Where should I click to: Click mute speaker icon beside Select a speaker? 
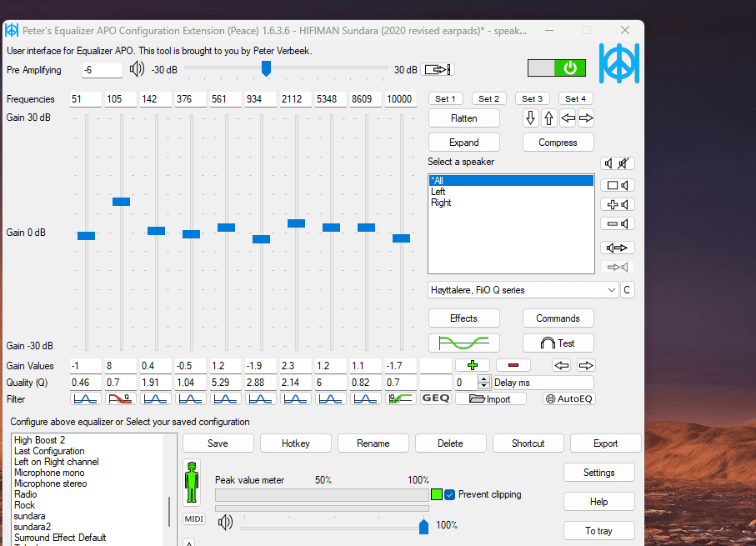point(617,163)
